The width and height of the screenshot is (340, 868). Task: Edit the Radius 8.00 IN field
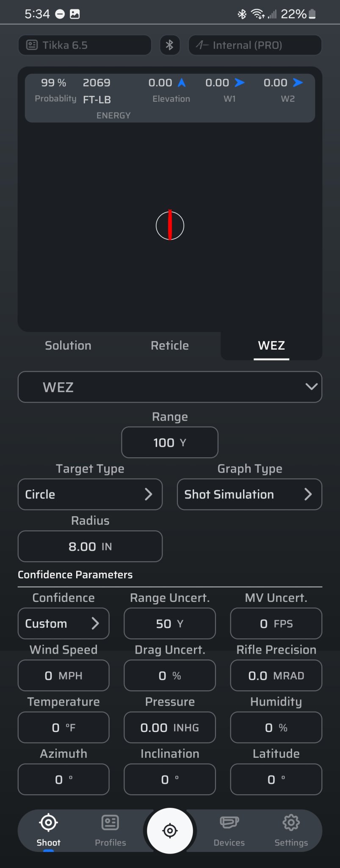pyautogui.click(x=90, y=546)
